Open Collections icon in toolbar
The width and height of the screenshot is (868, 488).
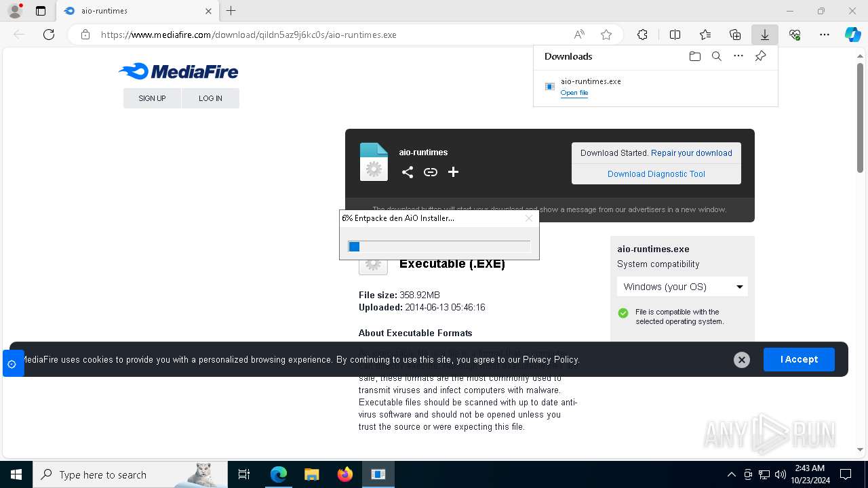point(735,35)
